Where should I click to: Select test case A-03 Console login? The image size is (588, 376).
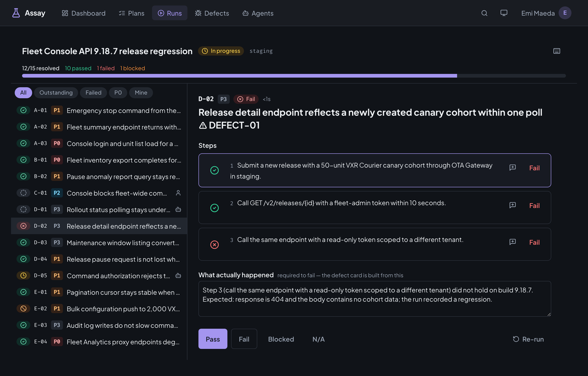pyautogui.click(x=99, y=143)
